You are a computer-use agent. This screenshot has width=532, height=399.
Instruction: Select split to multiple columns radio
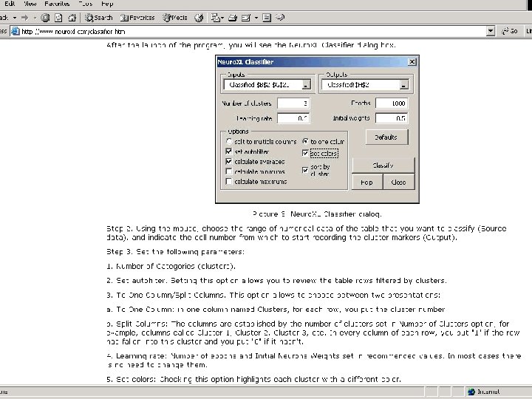tap(229, 141)
